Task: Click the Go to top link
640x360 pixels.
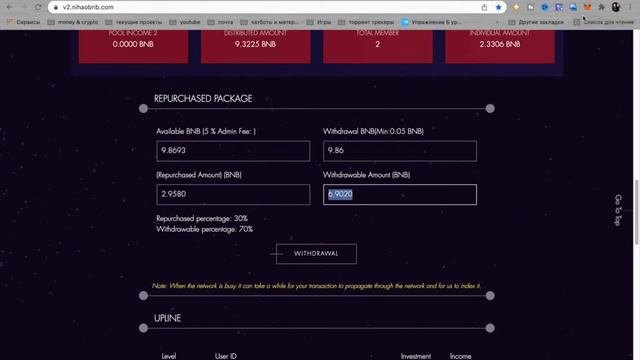Action: (618, 210)
